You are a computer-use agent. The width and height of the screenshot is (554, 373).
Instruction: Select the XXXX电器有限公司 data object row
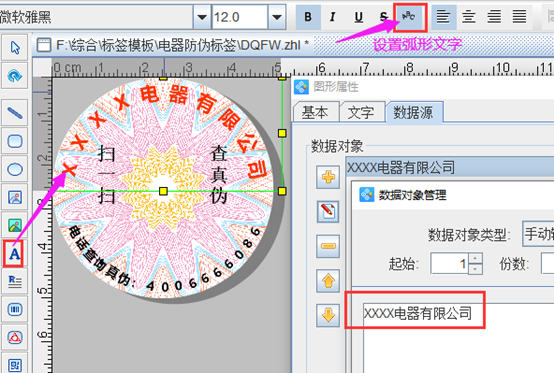450,167
